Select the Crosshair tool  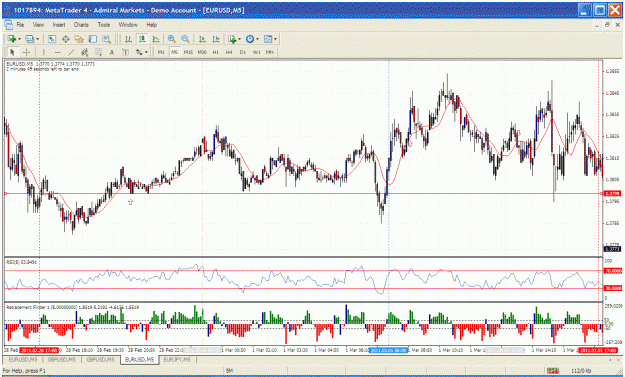(26, 52)
